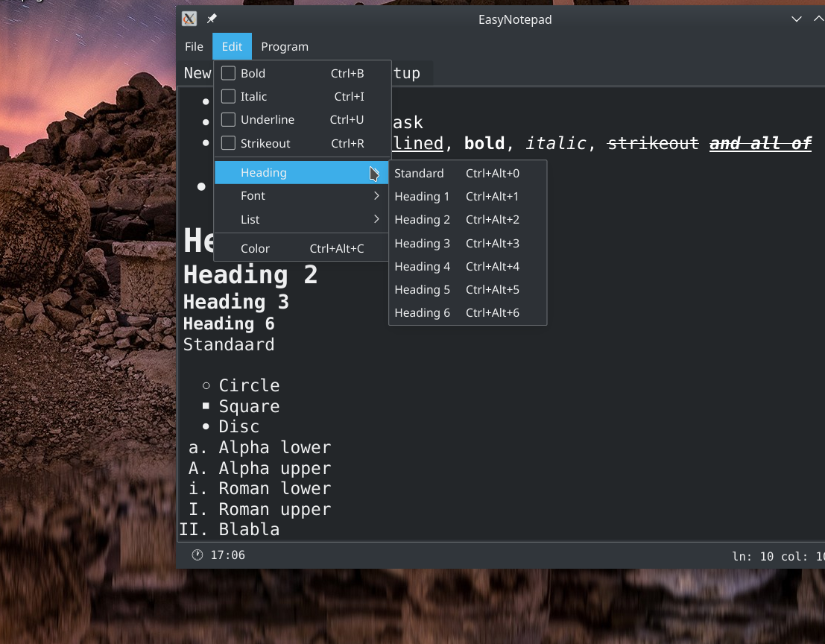This screenshot has height=644, width=825.
Task: Click the pin window icon
Action: coord(212,19)
